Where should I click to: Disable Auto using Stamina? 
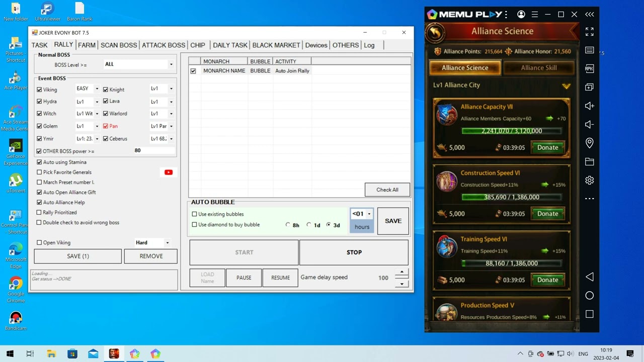(x=39, y=162)
